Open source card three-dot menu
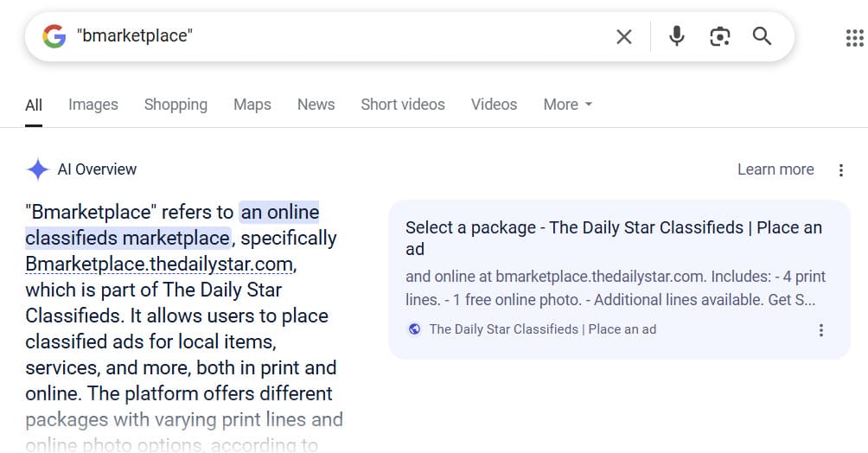 click(820, 330)
